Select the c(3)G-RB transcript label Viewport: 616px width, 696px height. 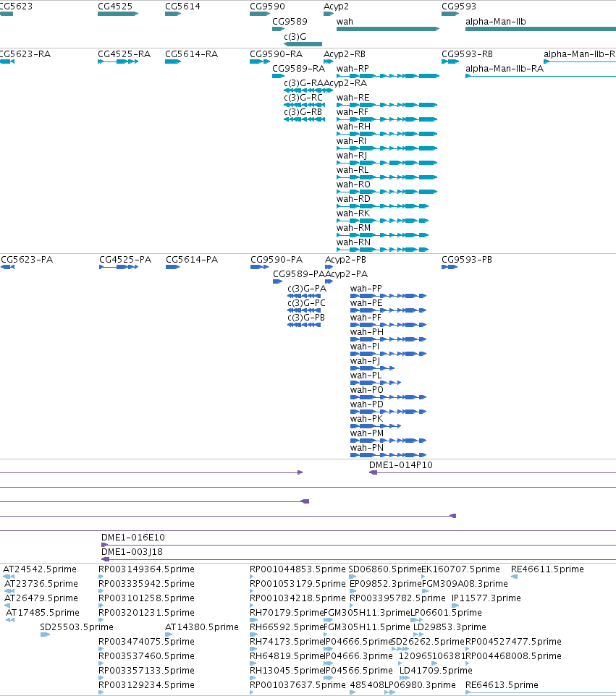tap(303, 112)
